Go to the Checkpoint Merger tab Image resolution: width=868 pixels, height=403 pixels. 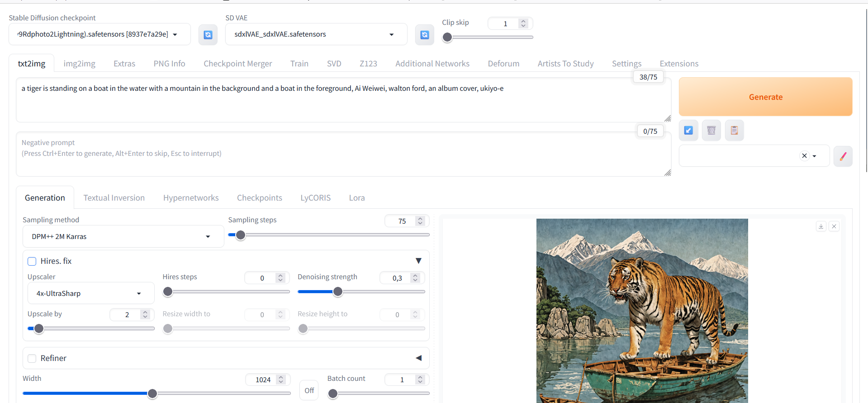(x=238, y=64)
